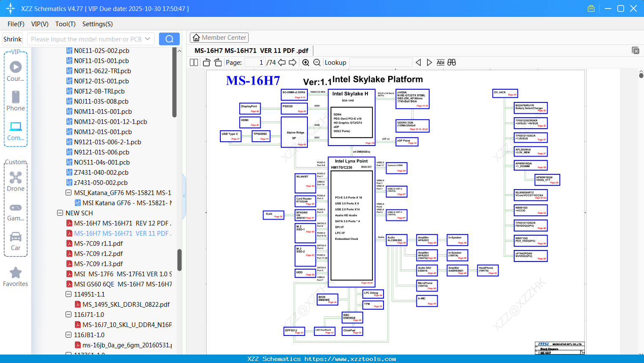This screenshot has height=363, width=644.
Task: Rotate the page counterclockwise
Action: coord(207,63)
